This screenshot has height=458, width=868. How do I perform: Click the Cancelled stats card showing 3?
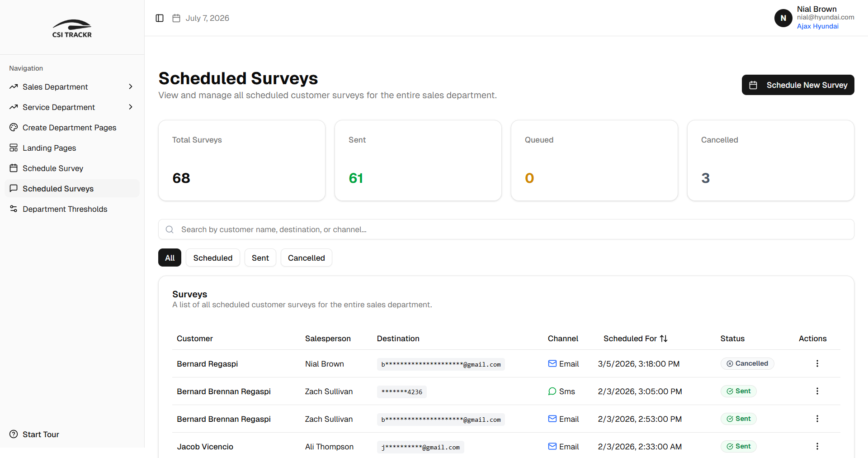point(771,160)
